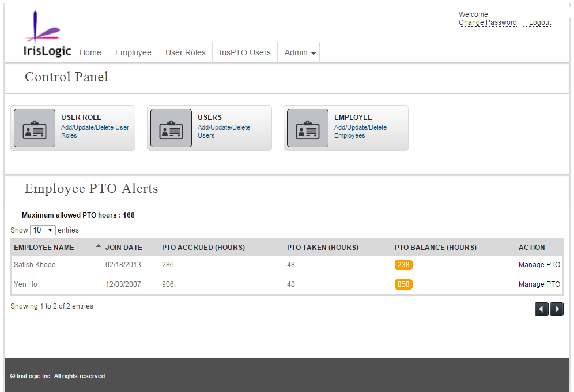Image resolution: width=574 pixels, height=392 pixels.
Task: Click the Employee ID card icon
Action: tap(308, 128)
